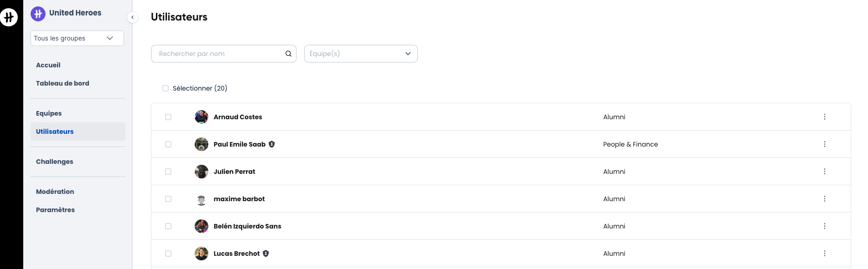Select the checkbox for maxime barbot
Viewport: 868px width, 269px height.
tap(168, 199)
